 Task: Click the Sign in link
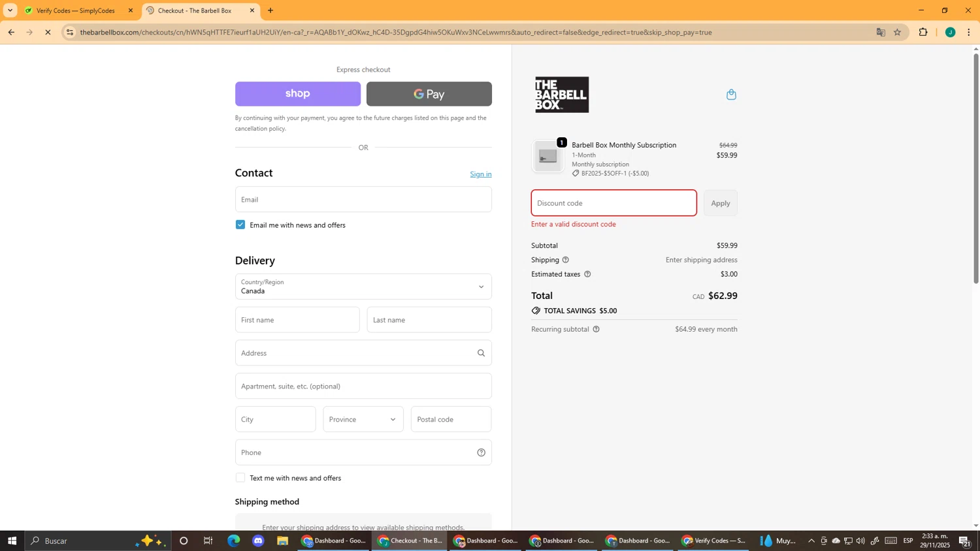pyautogui.click(x=481, y=174)
